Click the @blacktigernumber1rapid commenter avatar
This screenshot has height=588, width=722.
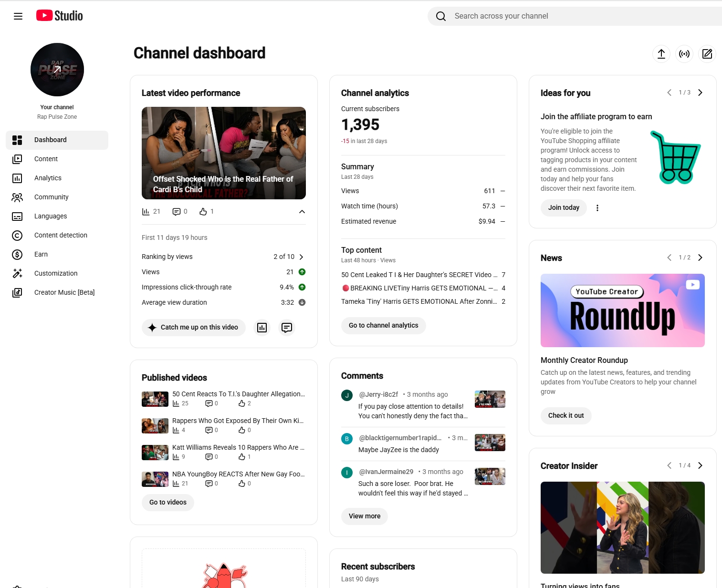click(x=347, y=439)
